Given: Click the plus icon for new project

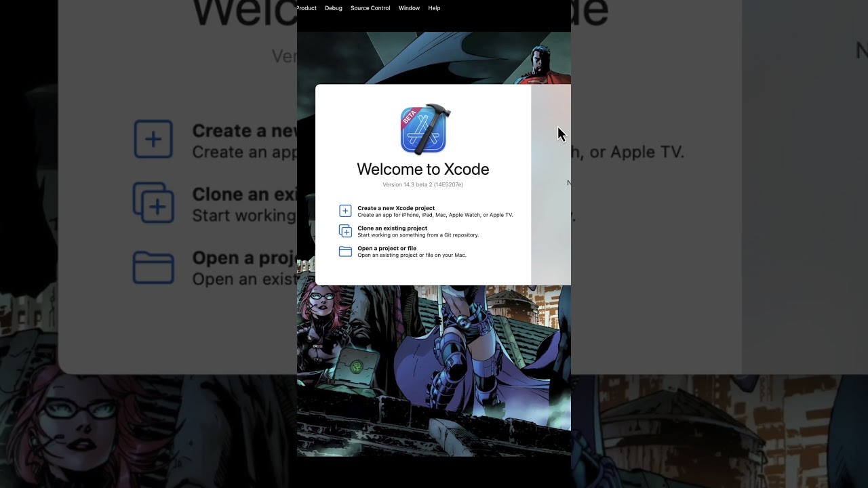Looking at the screenshot, I should [345, 211].
